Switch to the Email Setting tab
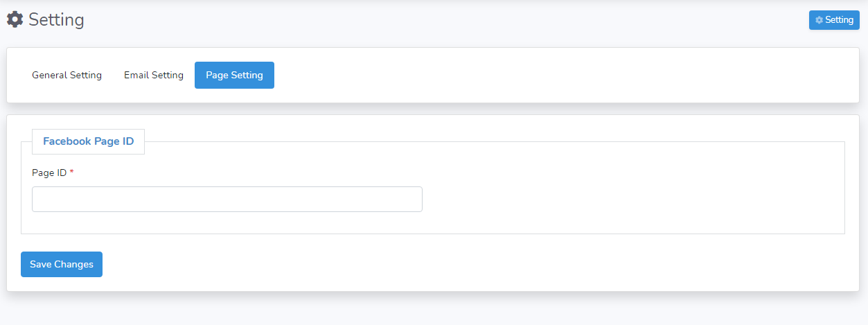Image resolution: width=868 pixels, height=325 pixels. (154, 76)
